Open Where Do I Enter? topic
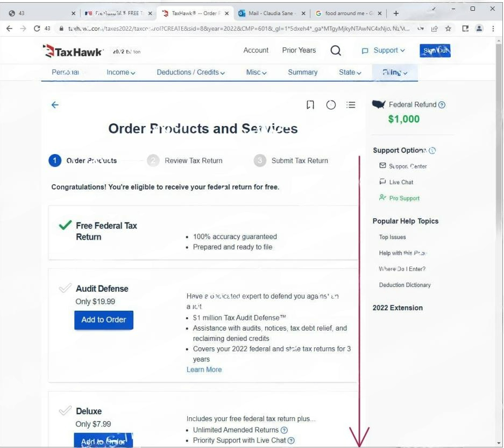504x448 pixels. (402, 269)
